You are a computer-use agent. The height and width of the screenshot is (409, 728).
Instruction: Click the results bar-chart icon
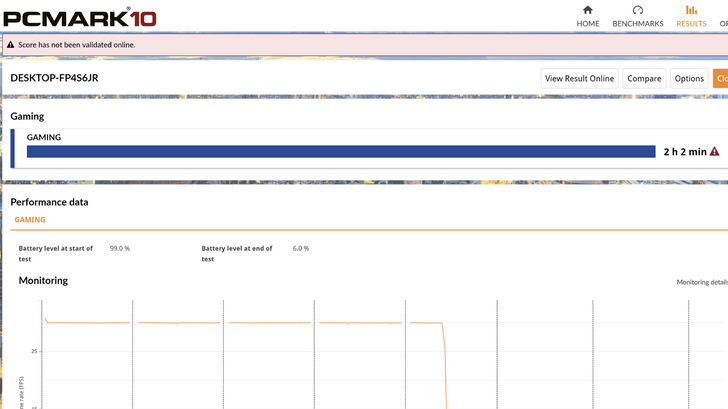[x=691, y=10]
